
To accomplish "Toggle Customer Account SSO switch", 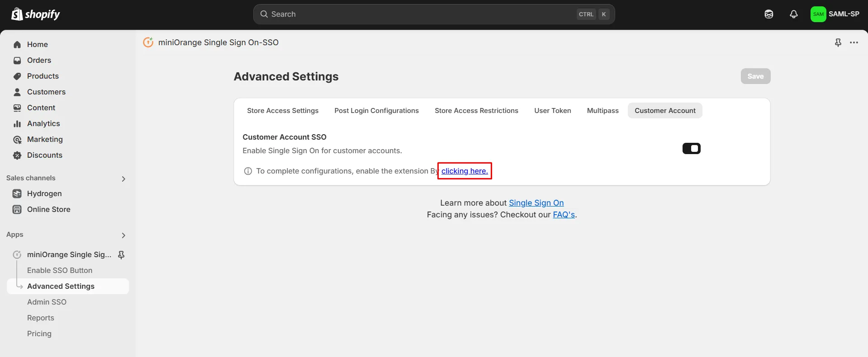I will point(691,148).
